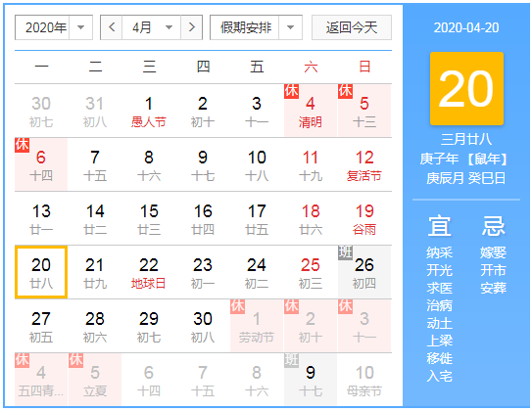Viewport: 532px width, 411px height.
Task: Select April 28 初六
Action: (95, 326)
